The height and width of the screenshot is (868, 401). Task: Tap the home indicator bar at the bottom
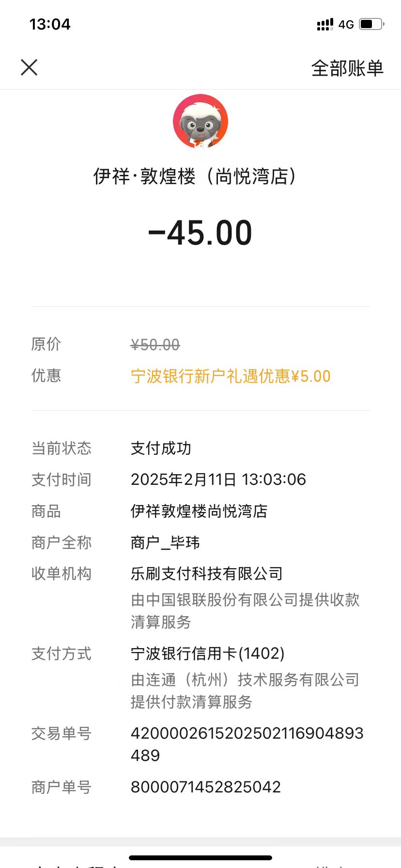[200, 858]
